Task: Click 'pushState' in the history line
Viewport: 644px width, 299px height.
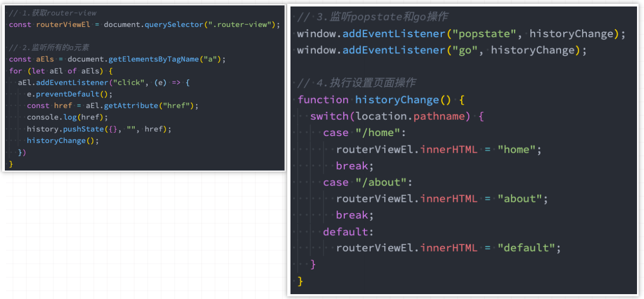Action: [x=84, y=129]
